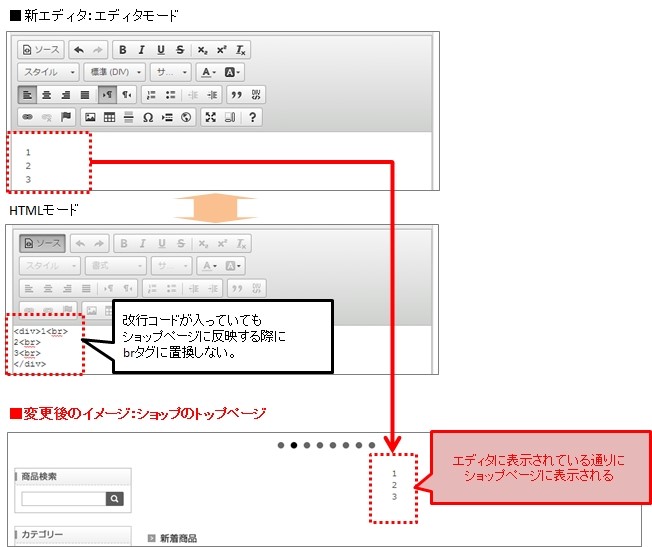
Task: Insert a table using the top editor toolbar
Action: pyautogui.click(x=109, y=117)
